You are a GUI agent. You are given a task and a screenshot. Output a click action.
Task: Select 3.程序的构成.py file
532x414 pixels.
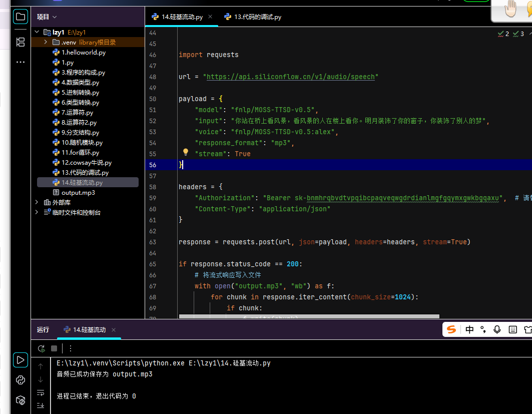[x=83, y=72]
